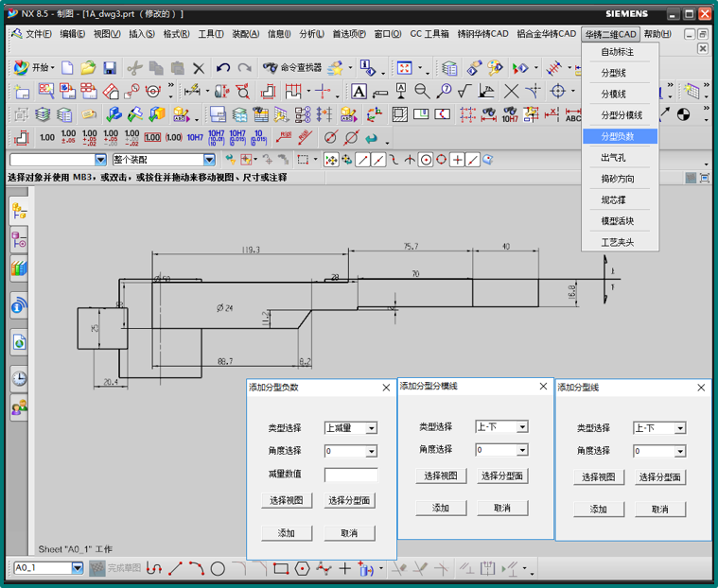Click 选择视图 in 添加分型负数 dialog
The image size is (718, 588).
click(287, 501)
